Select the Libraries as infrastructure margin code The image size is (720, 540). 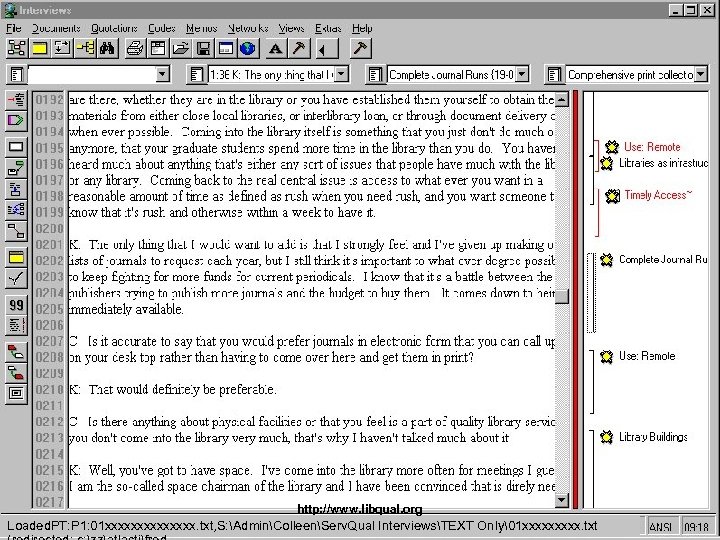tap(663, 163)
